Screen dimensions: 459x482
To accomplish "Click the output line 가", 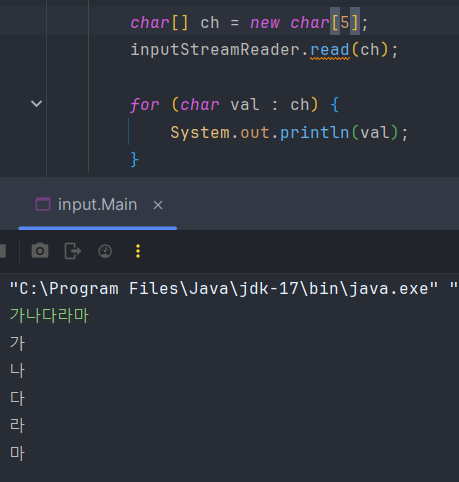I will 17,343.
